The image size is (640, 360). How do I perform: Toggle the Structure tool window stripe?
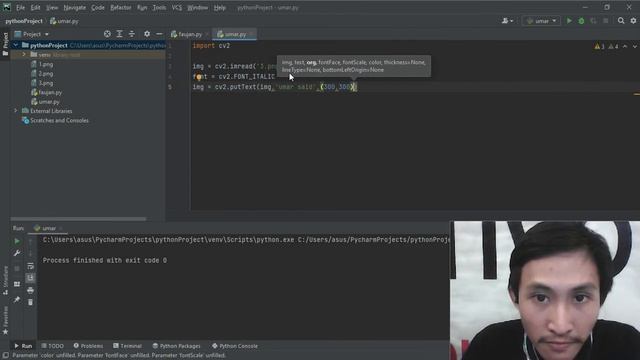click(5, 280)
